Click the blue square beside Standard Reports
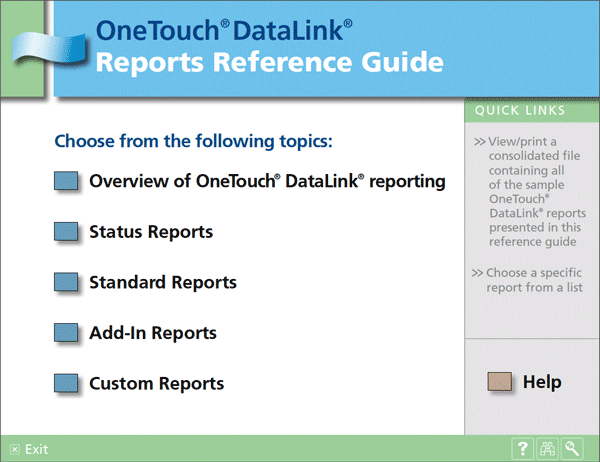The width and height of the screenshot is (600, 462). (x=66, y=282)
